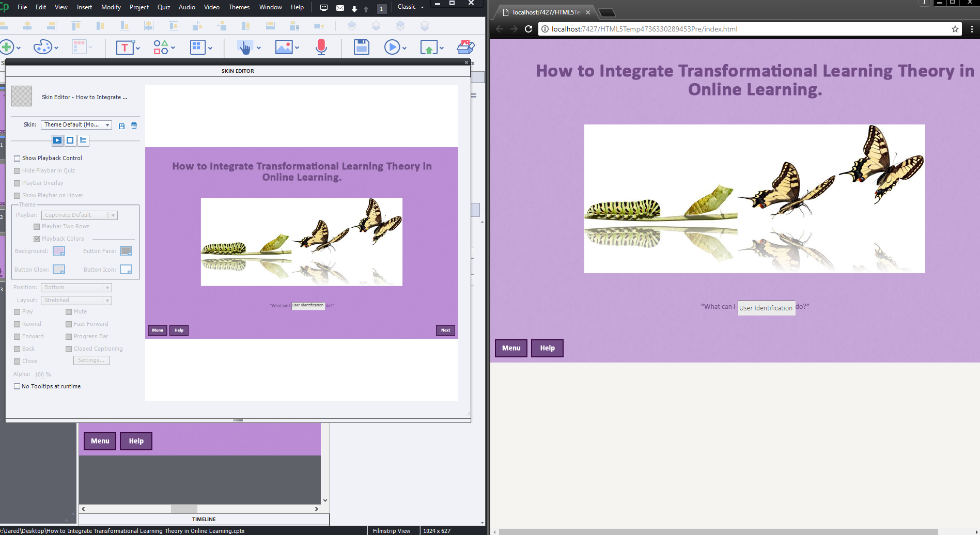Open Chrome three-dot menu icon
The image size is (980, 535).
[972, 29]
